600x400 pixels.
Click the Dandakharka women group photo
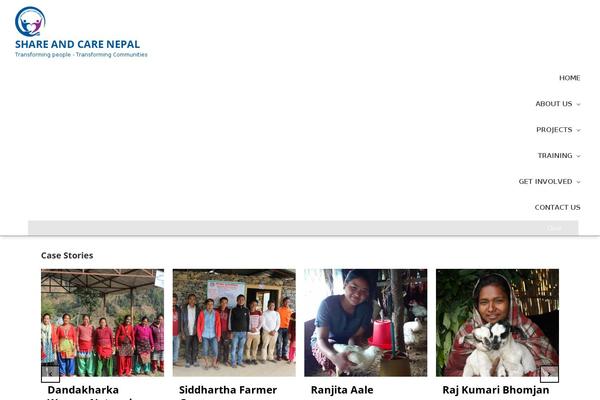(x=103, y=323)
